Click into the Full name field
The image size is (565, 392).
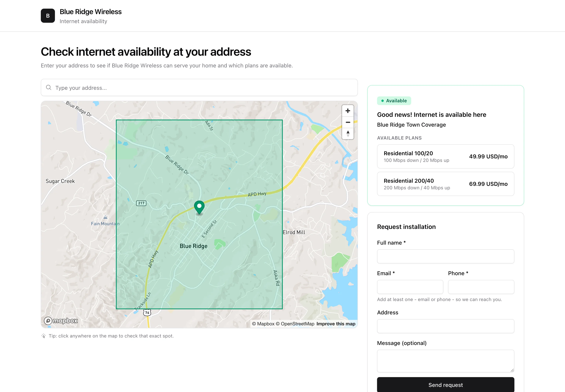point(445,256)
